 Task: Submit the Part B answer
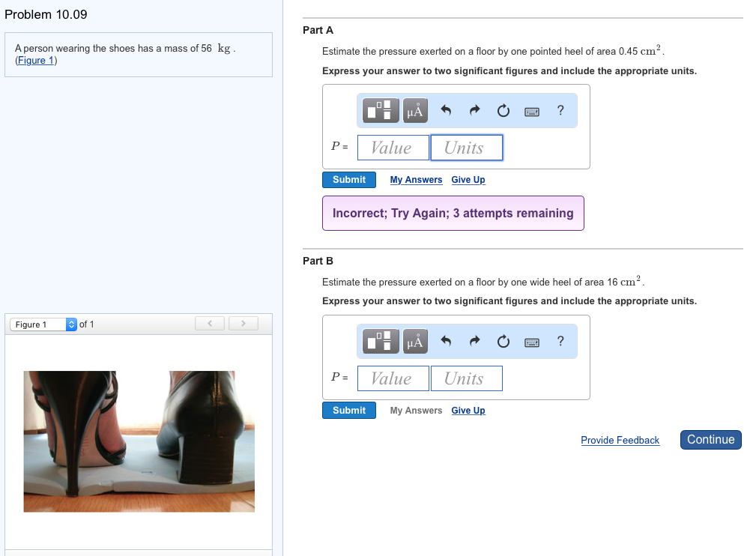[349, 411]
